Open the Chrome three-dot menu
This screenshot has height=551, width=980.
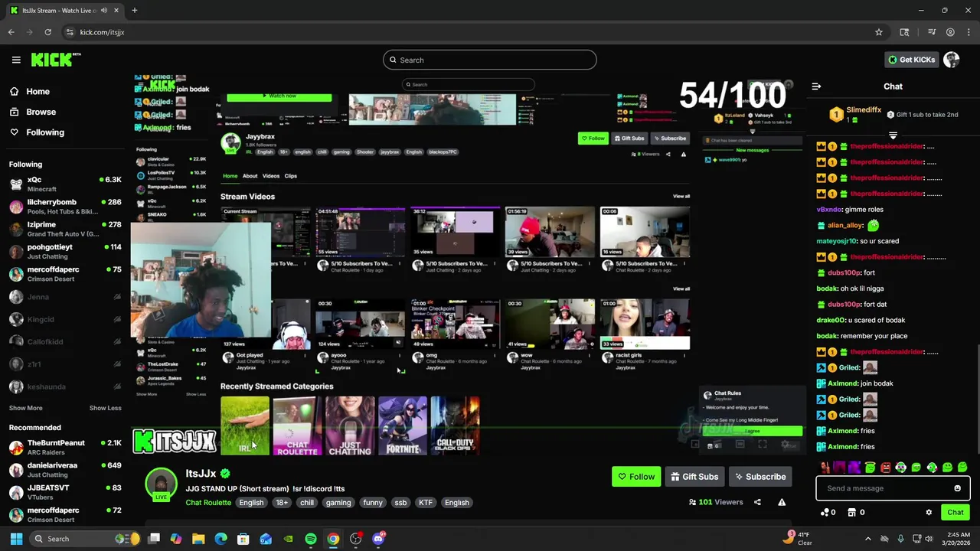(x=969, y=32)
